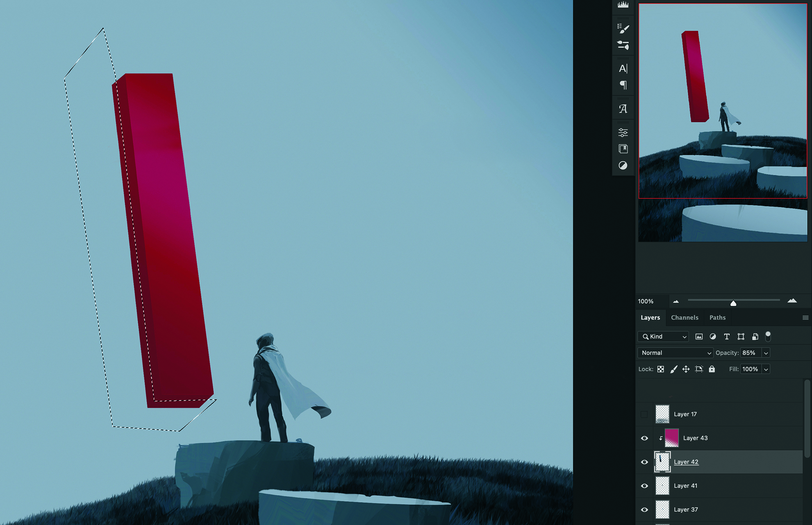Lock layer position
The width and height of the screenshot is (812, 525).
(686, 369)
